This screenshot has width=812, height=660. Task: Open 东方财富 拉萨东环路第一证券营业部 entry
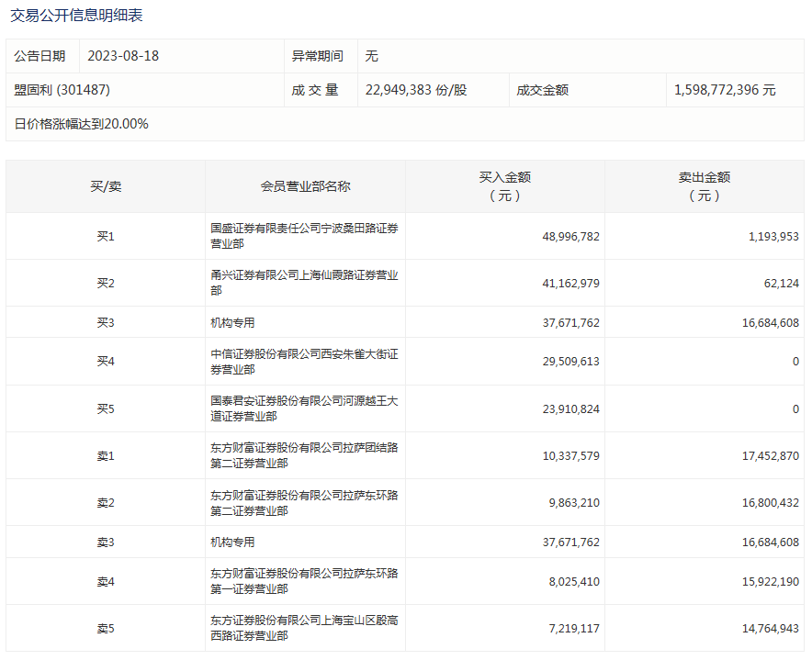pos(303,581)
